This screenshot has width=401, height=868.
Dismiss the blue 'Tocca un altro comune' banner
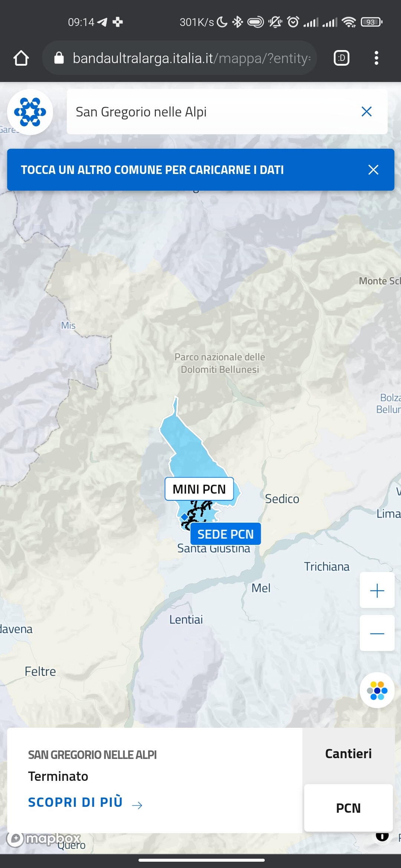(x=373, y=170)
